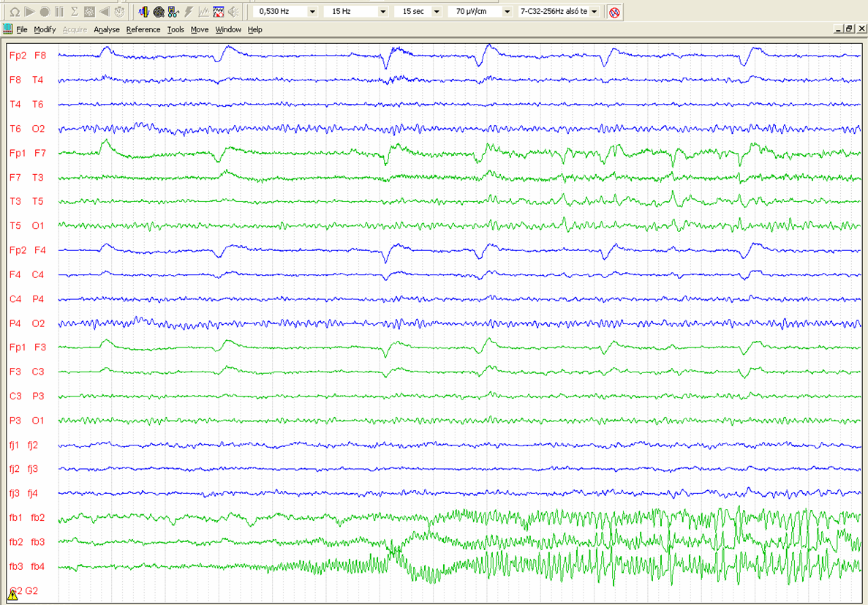868x605 pixels.
Task: Open the 7-C32-256Hz montage dropdown
Action: pyautogui.click(x=595, y=12)
